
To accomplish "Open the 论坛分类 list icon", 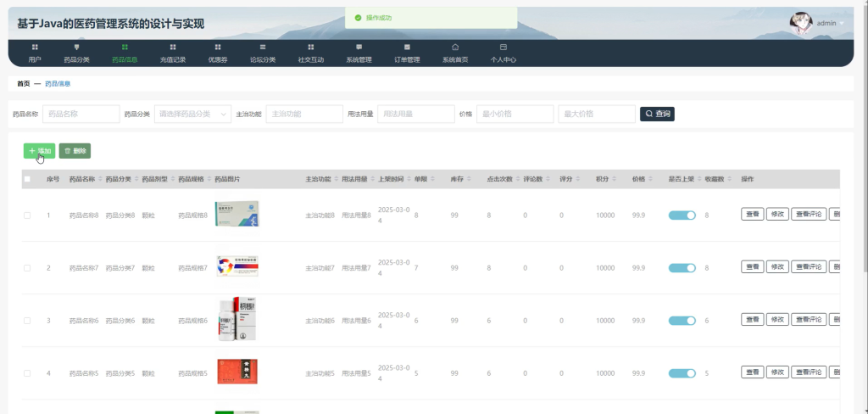I will (x=263, y=48).
